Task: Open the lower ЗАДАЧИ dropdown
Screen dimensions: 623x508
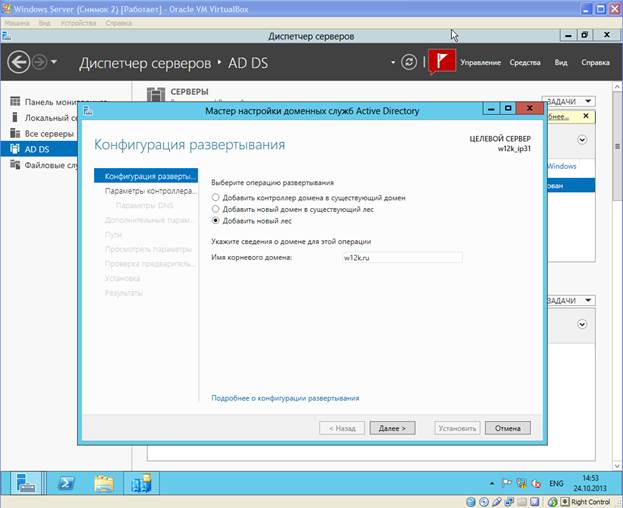Action: pyautogui.click(x=569, y=301)
